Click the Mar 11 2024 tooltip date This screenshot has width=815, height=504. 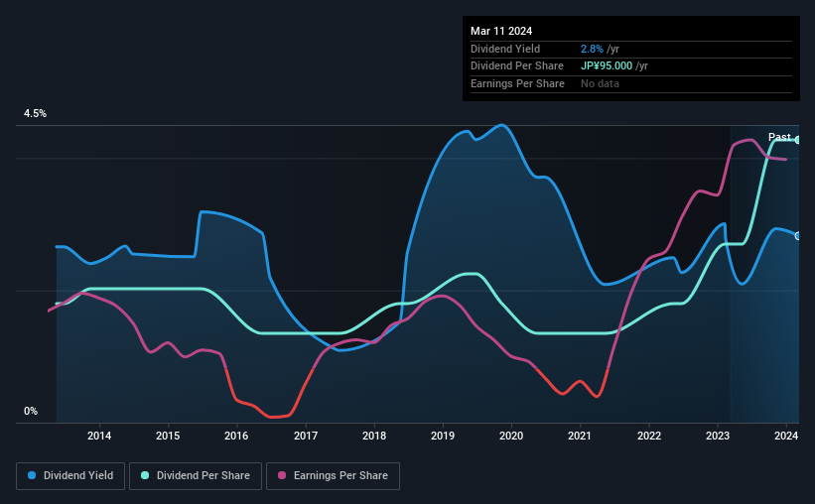(501, 31)
